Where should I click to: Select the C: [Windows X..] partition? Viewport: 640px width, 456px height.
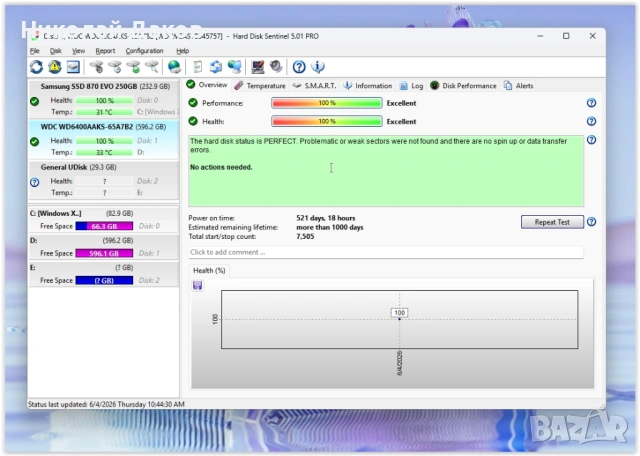pyautogui.click(x=104, y=220)
